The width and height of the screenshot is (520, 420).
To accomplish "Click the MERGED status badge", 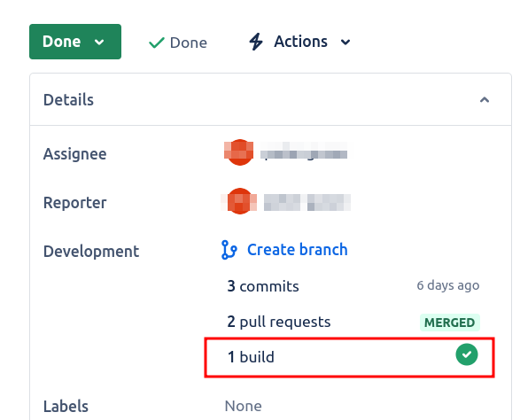I will [450, 323].
